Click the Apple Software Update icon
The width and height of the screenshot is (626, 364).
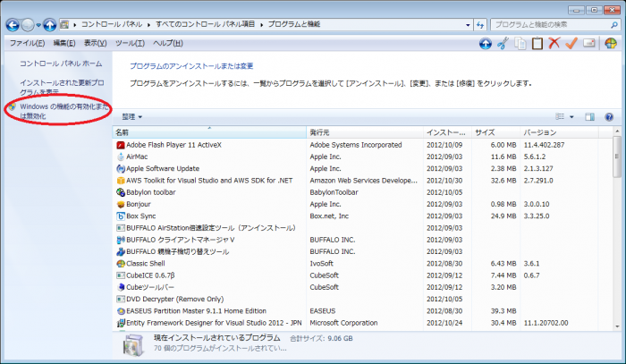(121, 169)
